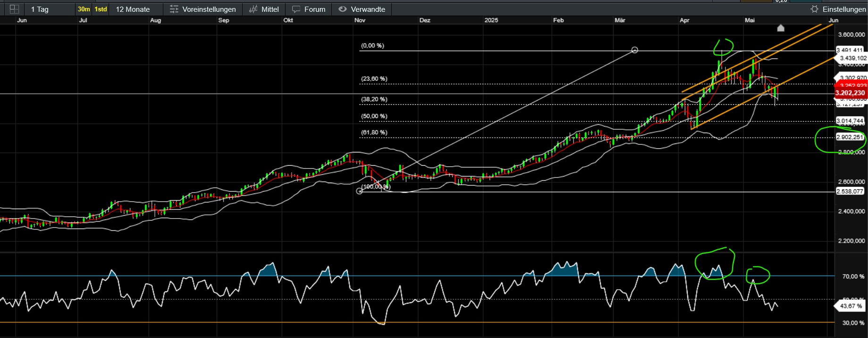Click the candlestick icon next to Mittel

pos(253,9)
